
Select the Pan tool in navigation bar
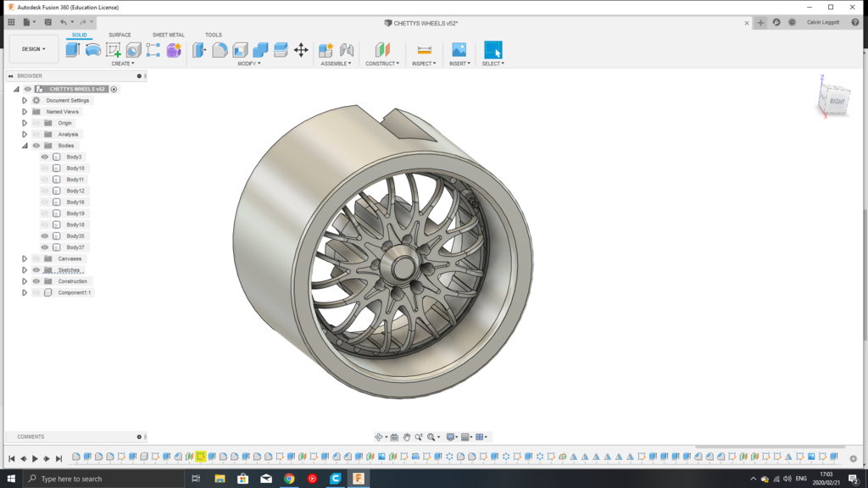point(407,437)
